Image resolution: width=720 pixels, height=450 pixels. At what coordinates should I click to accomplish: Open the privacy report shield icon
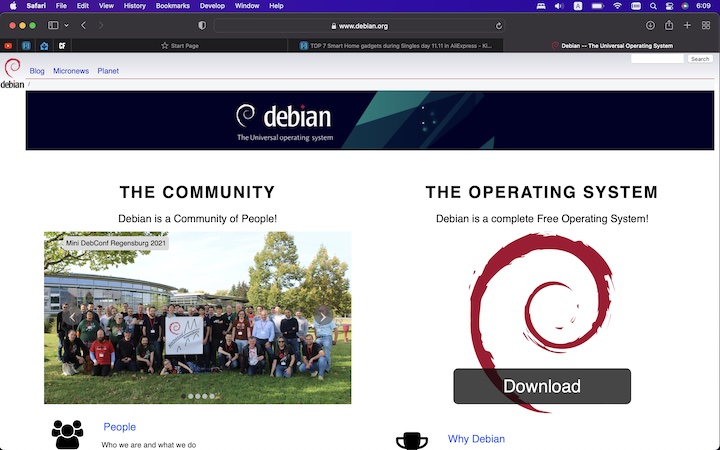202,26
